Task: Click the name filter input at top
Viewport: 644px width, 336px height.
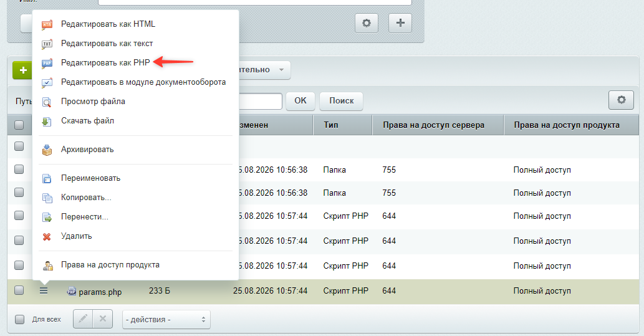Action: pos(254,2)
